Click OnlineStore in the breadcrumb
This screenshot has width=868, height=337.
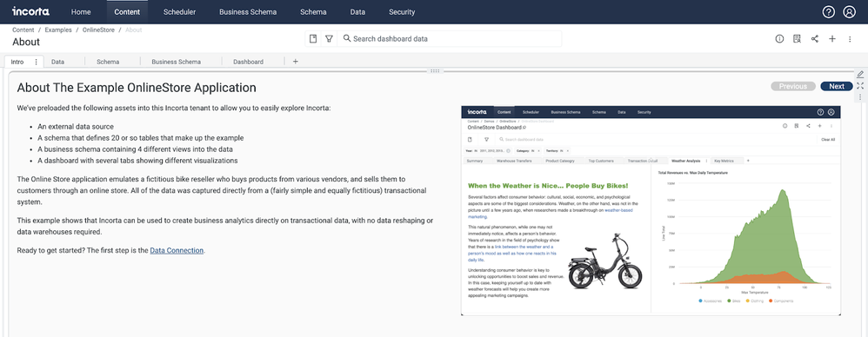pos(98,30)
